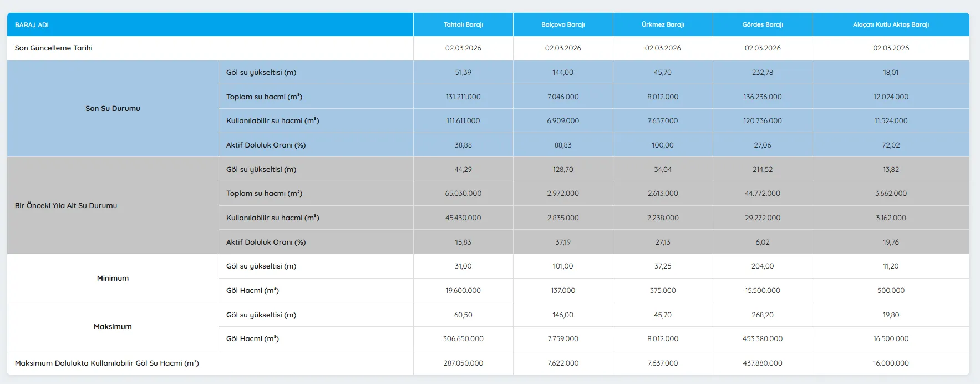Click Aktif Doluluk Oranı label under Son Su Durumu
980x384 pixels.
[266, 145]
